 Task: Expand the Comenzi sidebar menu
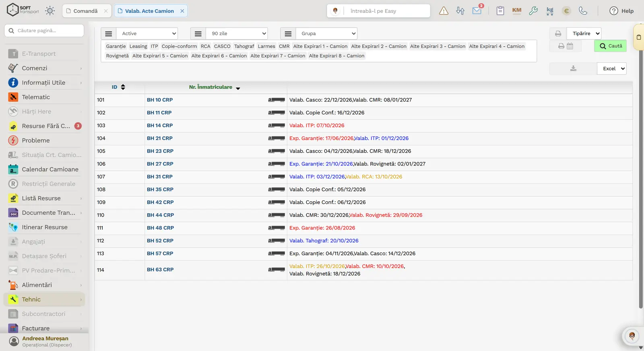45,68
